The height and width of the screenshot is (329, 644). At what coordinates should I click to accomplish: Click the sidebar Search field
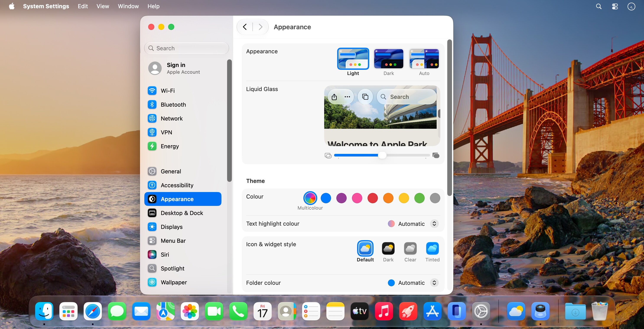187,48
